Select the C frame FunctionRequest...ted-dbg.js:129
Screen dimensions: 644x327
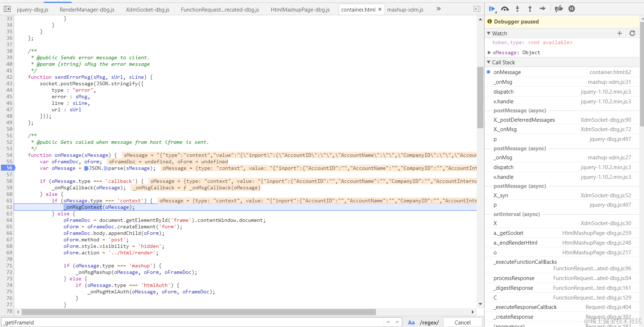pyautogui.click(x=562, y=298)
